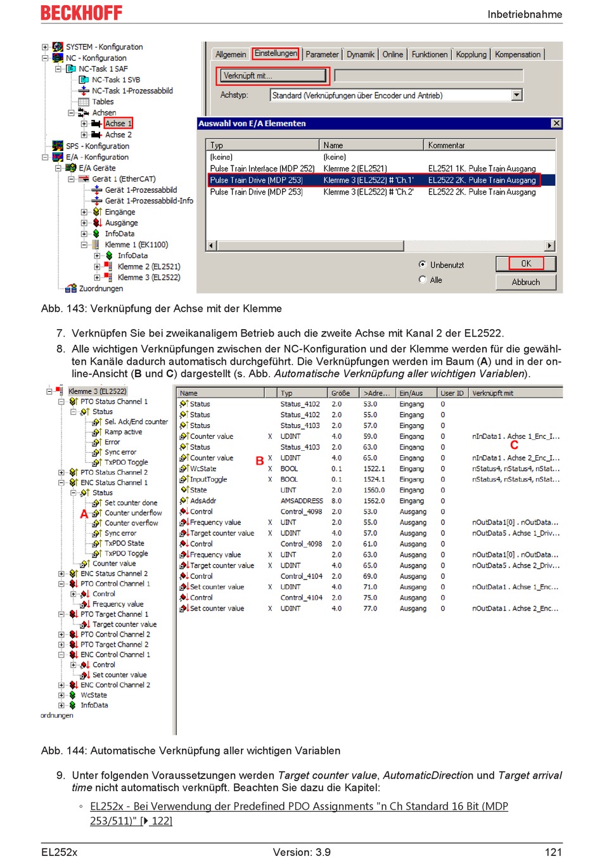
Task: Expand the Achse 1 tree node
Action: tap(84, 124)
